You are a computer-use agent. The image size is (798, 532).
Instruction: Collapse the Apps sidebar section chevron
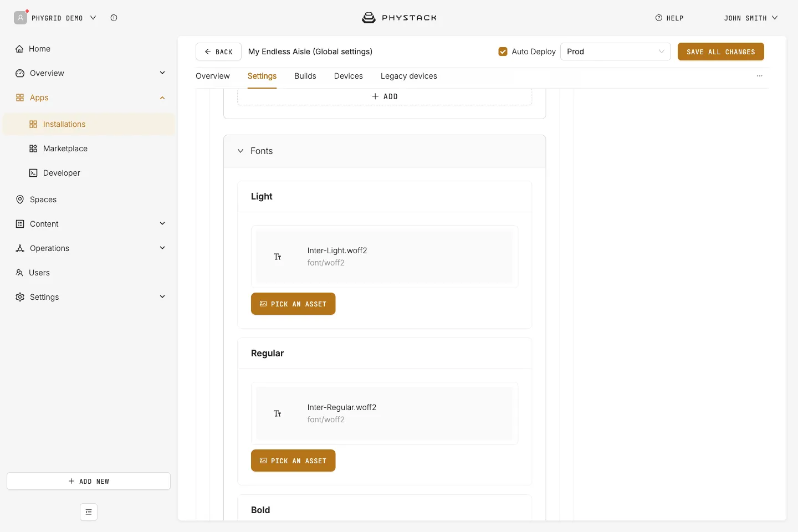coord(162,98)
